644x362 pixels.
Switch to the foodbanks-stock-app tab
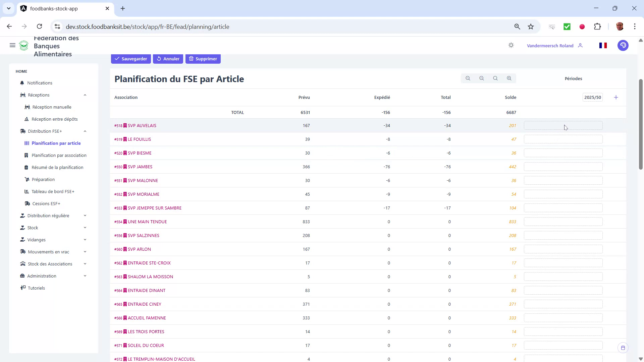tap(54, 8)
